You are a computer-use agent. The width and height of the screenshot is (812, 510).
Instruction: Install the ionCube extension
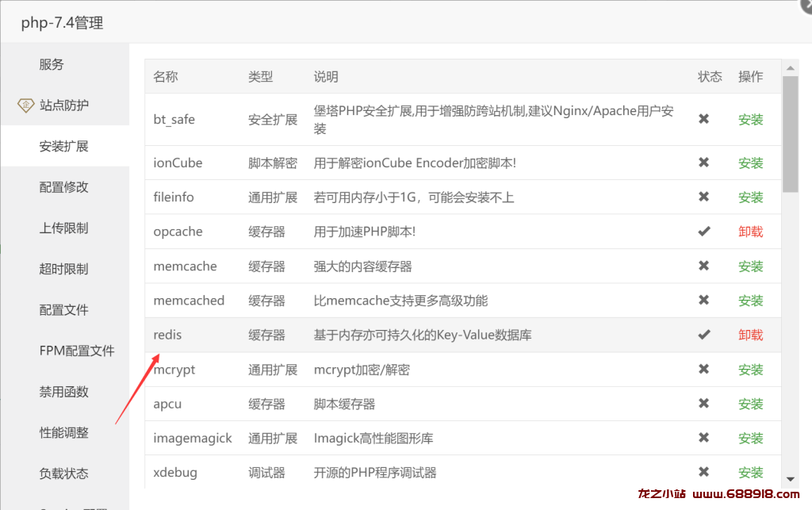[750, 163]
